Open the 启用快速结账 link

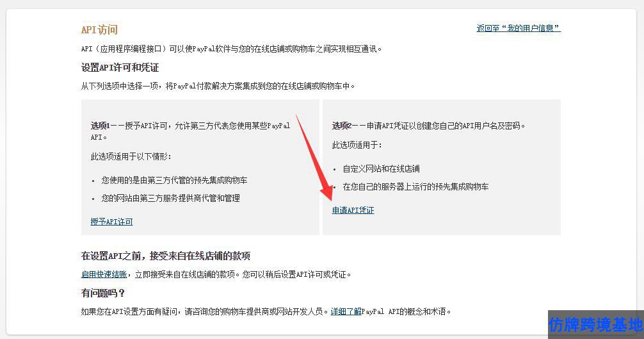[x=104, y=274]
